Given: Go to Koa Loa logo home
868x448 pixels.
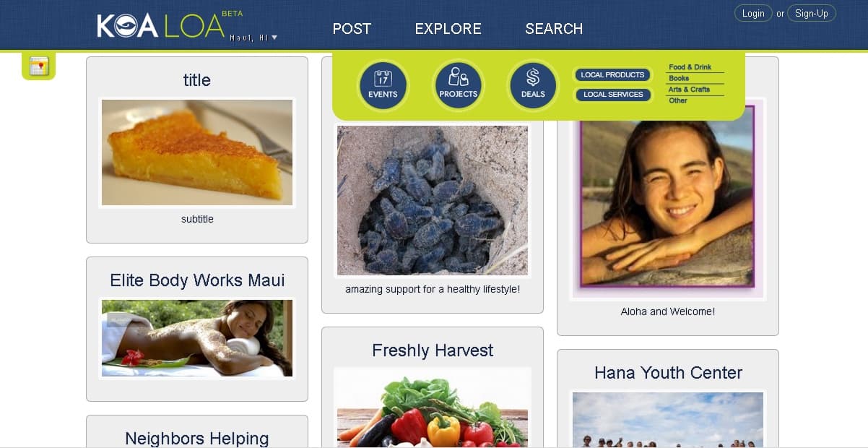Looking at the screenshot, I should [161, 26].
